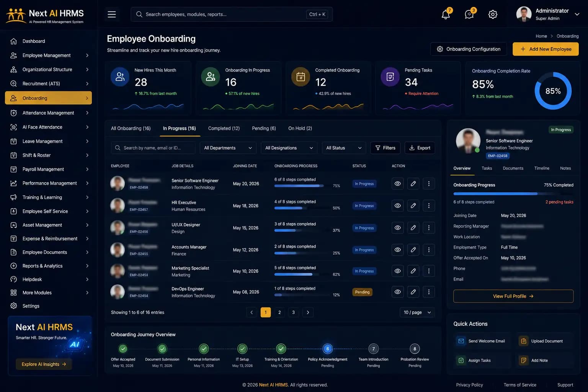Viewport: 588px width, 392px height.
Task: Click the Add New Employee button
Action: (546, 49)
